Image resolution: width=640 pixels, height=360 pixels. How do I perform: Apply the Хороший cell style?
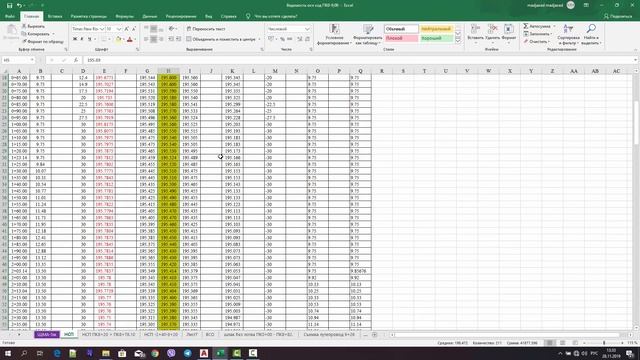coord(436,38)
